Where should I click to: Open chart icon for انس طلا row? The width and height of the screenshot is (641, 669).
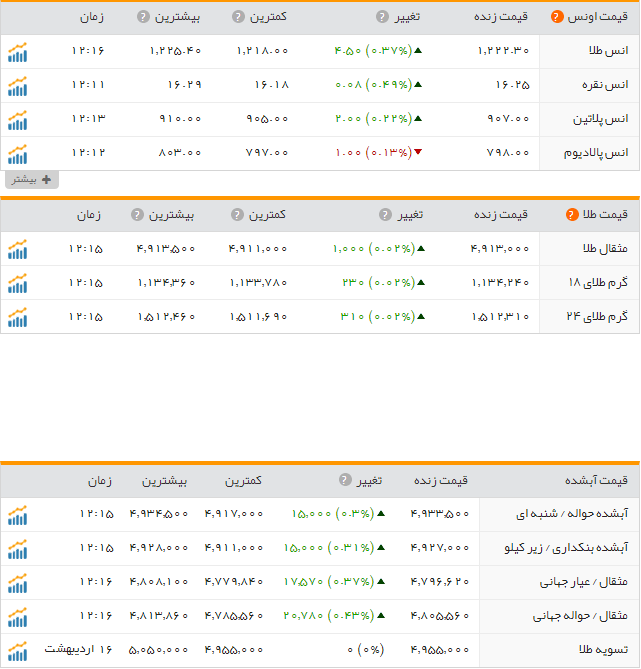point(17,52)
